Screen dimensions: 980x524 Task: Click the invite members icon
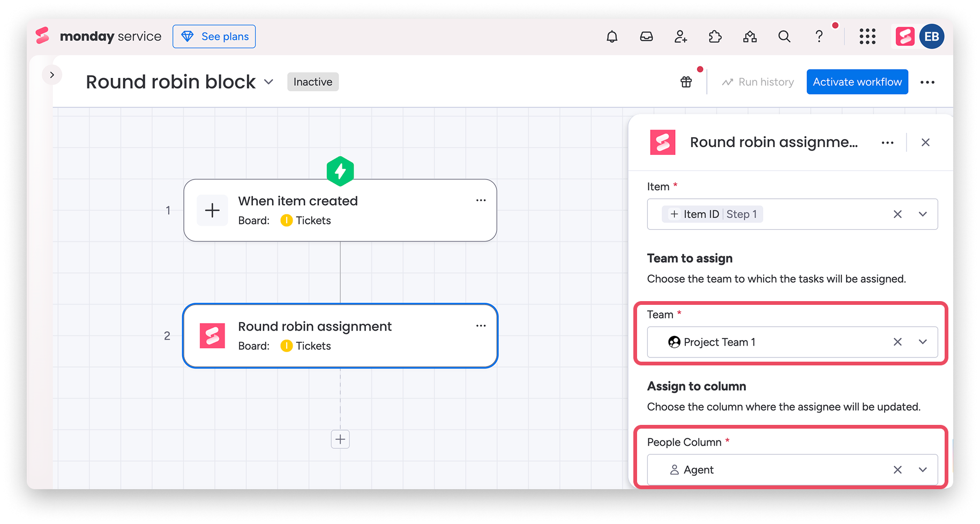[680, 36]
